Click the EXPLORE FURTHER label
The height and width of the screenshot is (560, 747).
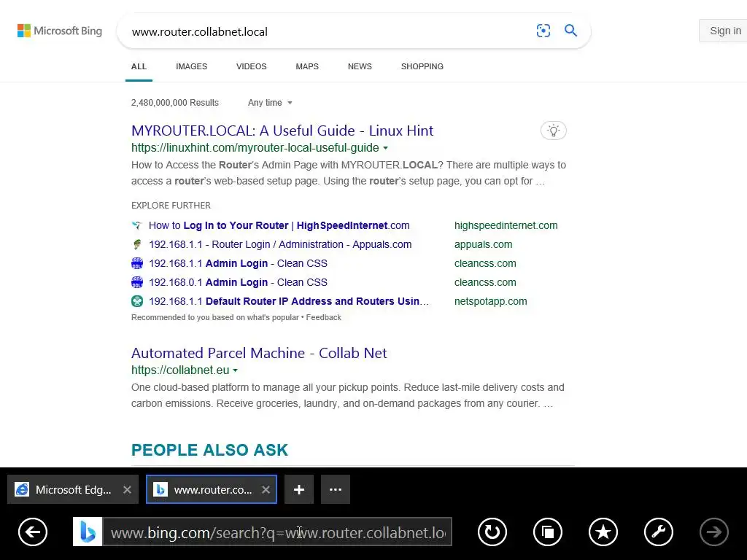[x=171, y=206]
